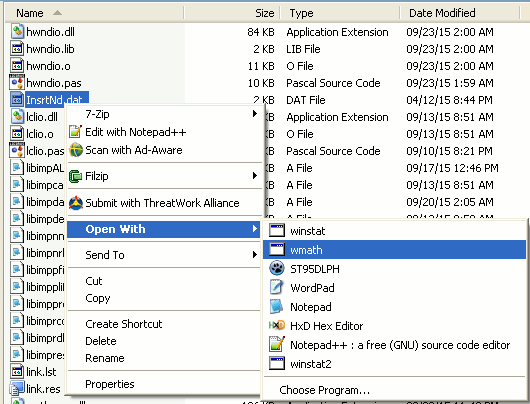The image size is (530, 404).
Task: Expand the Filzip submenu arrow
Action: tap(255, 176)
